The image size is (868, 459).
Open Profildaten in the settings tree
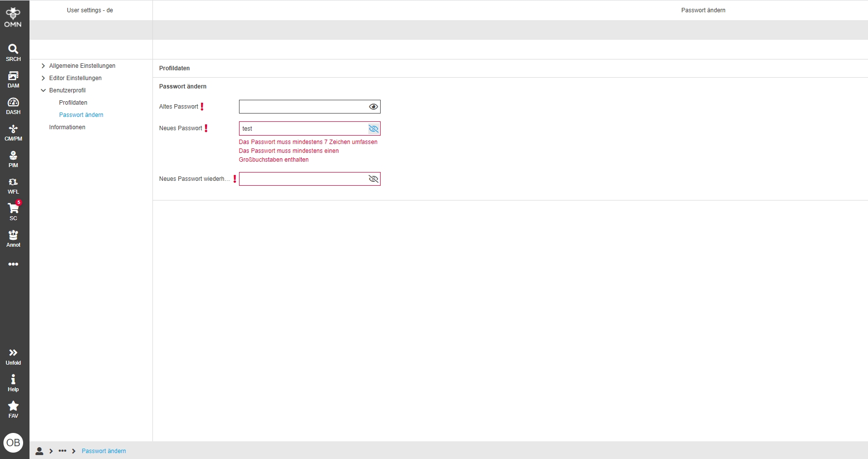pos(73,103)
